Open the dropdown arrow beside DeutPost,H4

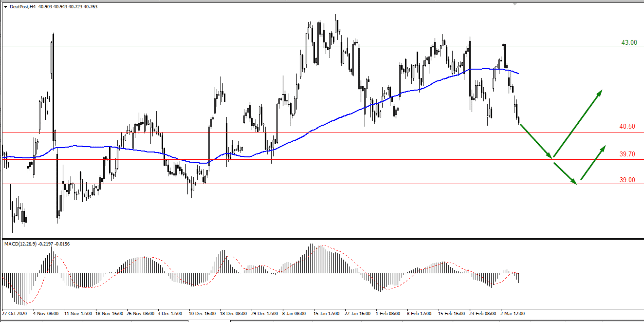[5, 7]
